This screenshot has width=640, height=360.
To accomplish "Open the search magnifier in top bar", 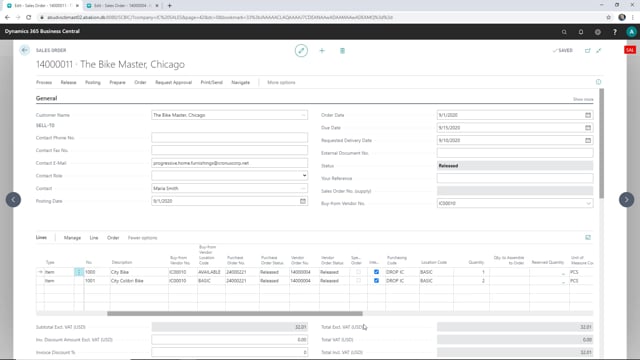I will pos(564,32).
